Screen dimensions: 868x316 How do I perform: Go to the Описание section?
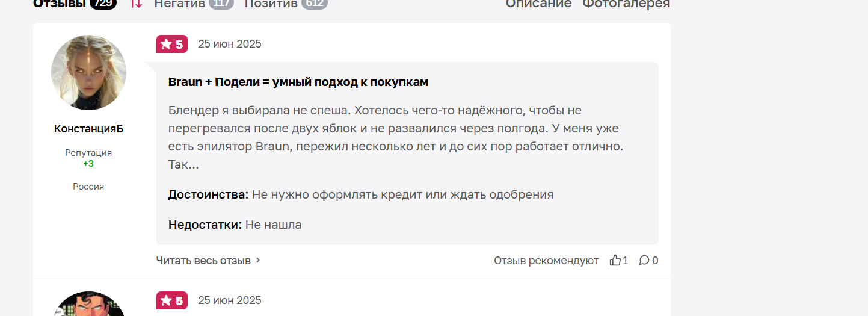(538, 4)
